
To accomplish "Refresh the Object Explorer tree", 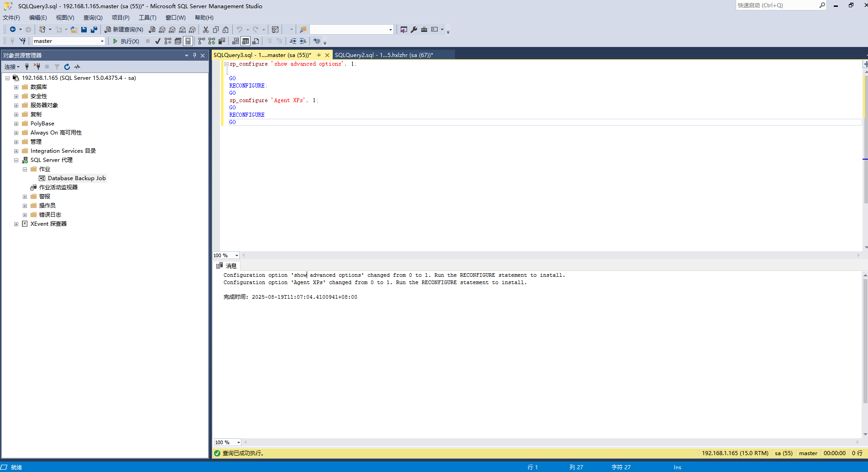I will point(67,67).
